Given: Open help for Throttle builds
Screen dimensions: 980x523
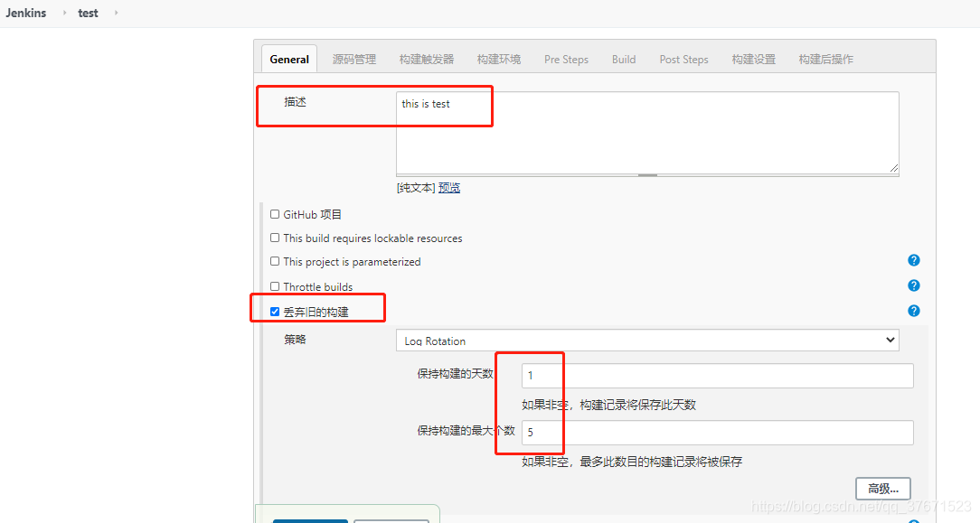Looking at the screenshot, I should [914, 285].
